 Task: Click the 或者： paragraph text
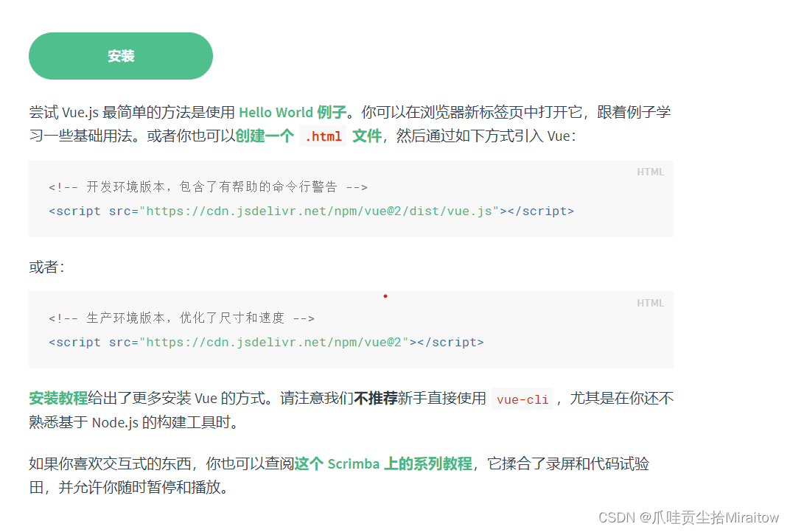tap(47, 267)
